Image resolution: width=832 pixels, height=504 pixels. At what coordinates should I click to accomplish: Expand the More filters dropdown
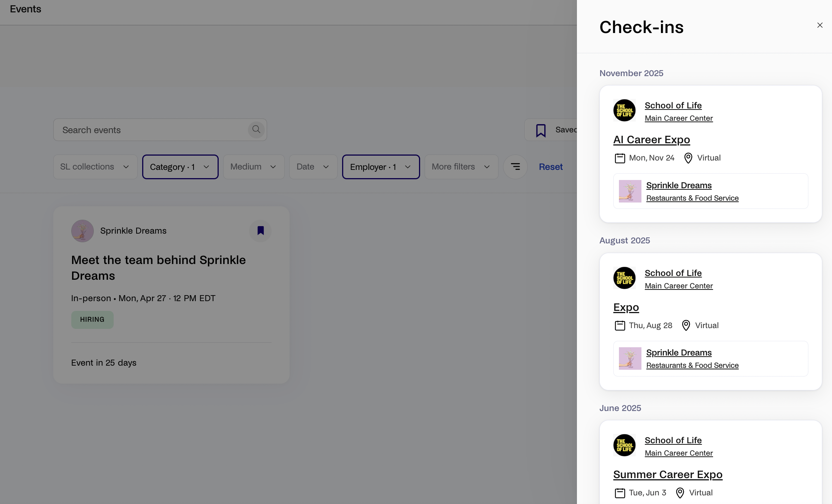tap(461, 167)
